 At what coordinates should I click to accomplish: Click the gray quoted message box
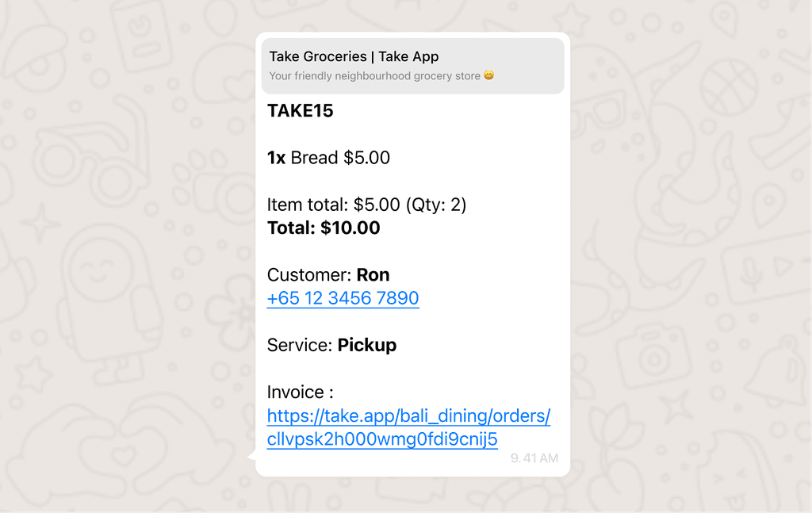412,66
